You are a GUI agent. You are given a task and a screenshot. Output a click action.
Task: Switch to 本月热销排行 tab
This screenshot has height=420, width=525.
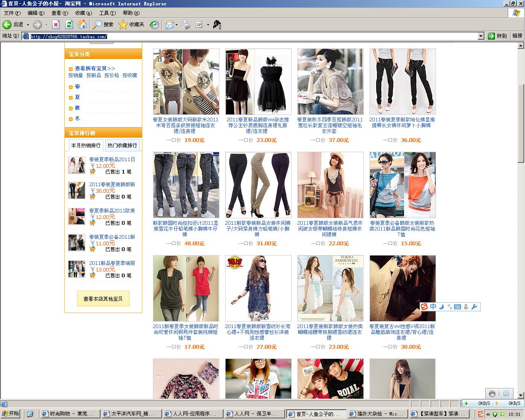click(86, 145)
